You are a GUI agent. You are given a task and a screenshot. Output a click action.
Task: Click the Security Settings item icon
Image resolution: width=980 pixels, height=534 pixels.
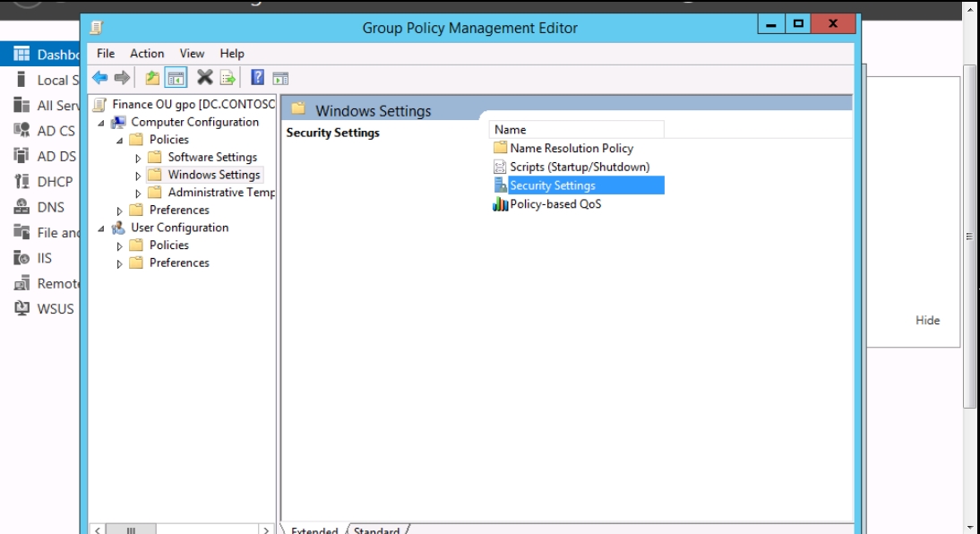click(x=500, y=185)
